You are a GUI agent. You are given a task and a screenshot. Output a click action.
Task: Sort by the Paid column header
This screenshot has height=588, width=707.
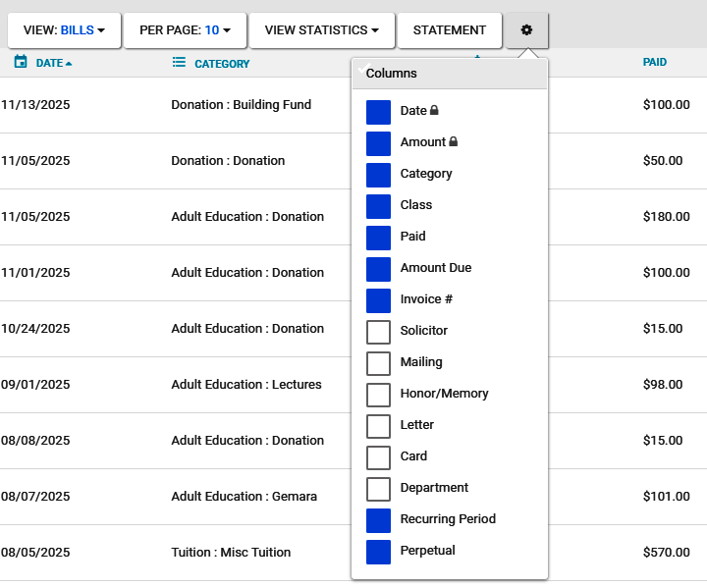tap(654, 62)
